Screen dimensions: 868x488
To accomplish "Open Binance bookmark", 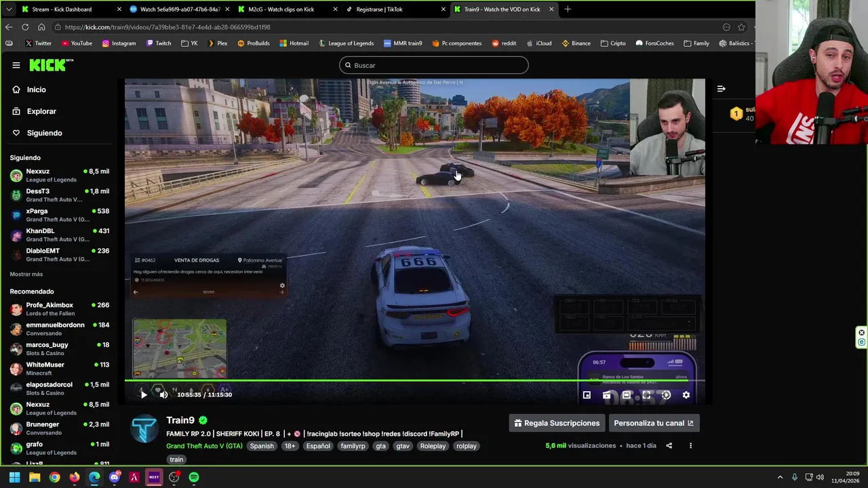I will (x=576, y=43).
